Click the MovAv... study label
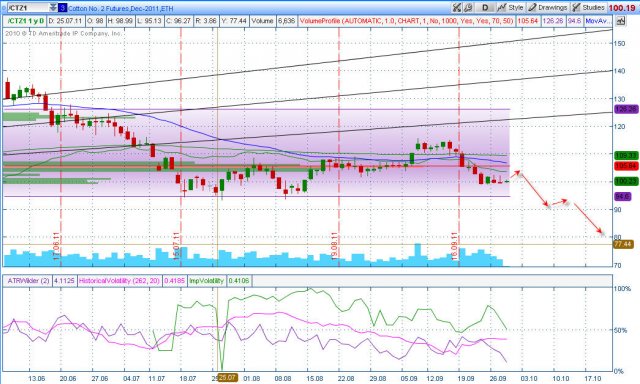Viewport: 640px width, 384px height. 598,21
